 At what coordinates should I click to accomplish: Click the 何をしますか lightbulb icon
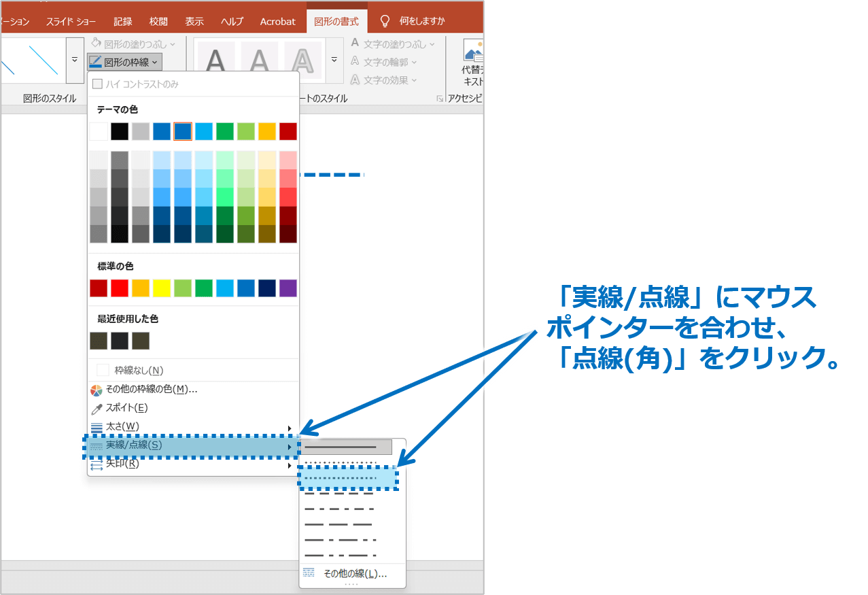tap(385, 21)
